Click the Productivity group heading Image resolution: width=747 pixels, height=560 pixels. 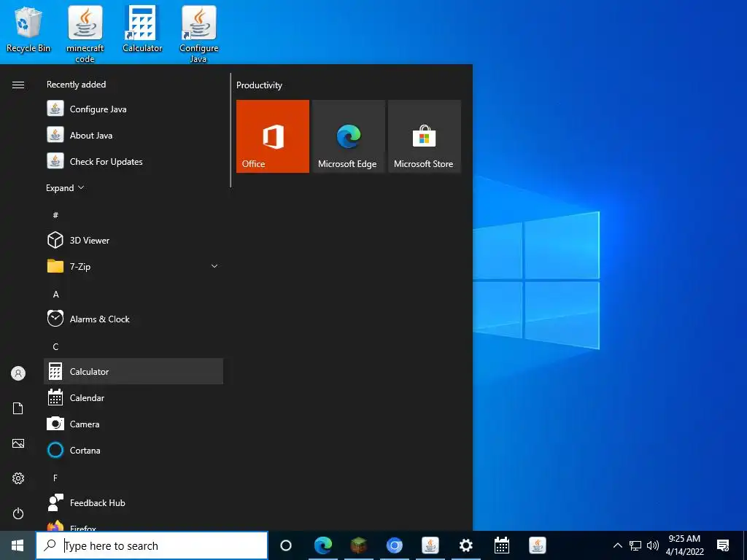click(259, 85)
